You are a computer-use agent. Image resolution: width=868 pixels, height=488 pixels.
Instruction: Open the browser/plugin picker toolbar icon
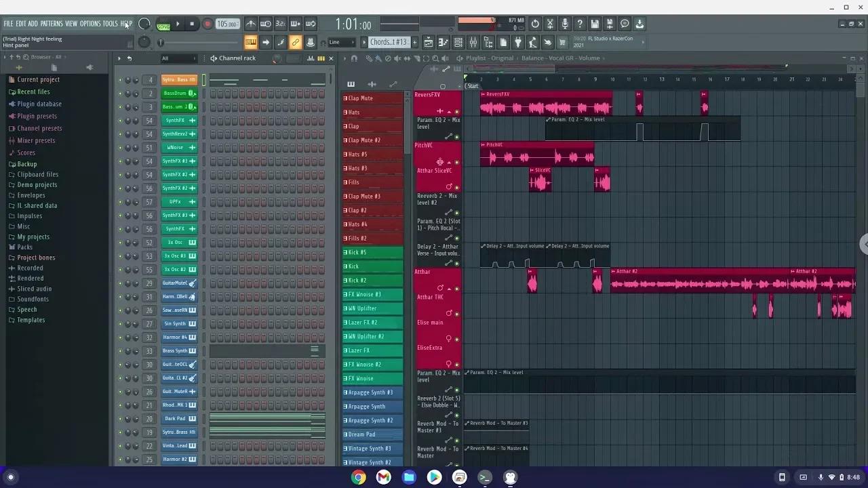[488, 42]
